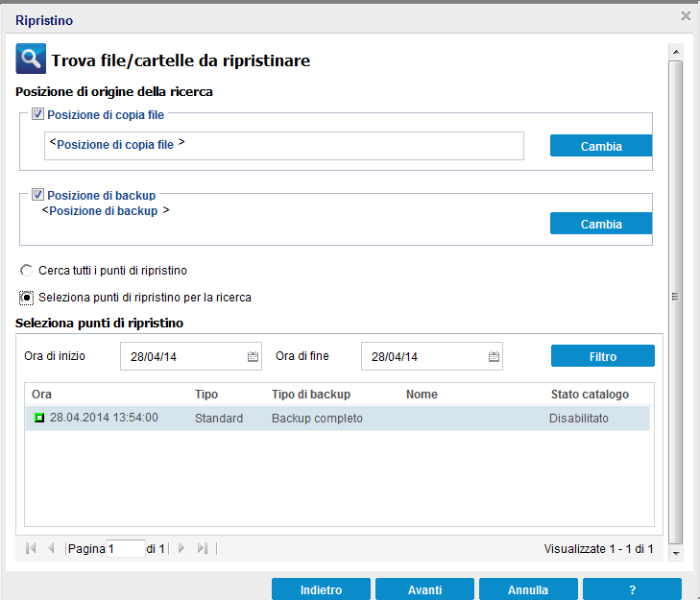Click the magnifier search icon in the header
This screenshot has height=600, width=700.
click(x=31, y=59)
